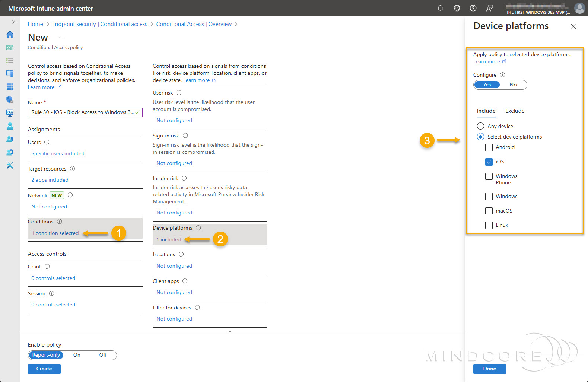Image resolution: width=588 pixels, height=382 pixels.
Task: Open All services list icon in sidebar
Action: [x=10, y=61]
